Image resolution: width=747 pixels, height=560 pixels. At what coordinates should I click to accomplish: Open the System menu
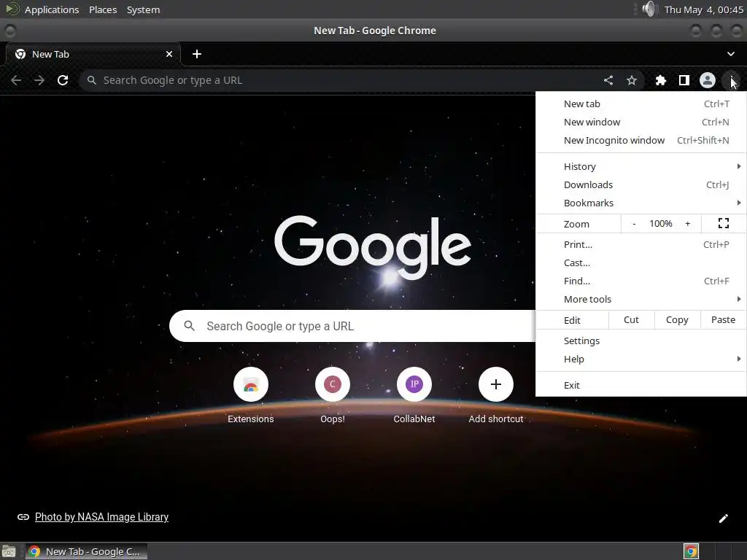pos(144,9)
